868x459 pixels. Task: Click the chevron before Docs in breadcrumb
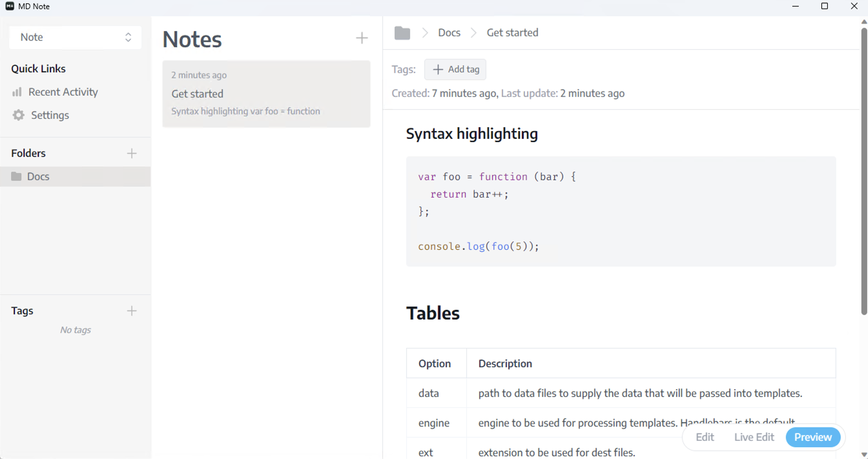(x=425, y=33)
